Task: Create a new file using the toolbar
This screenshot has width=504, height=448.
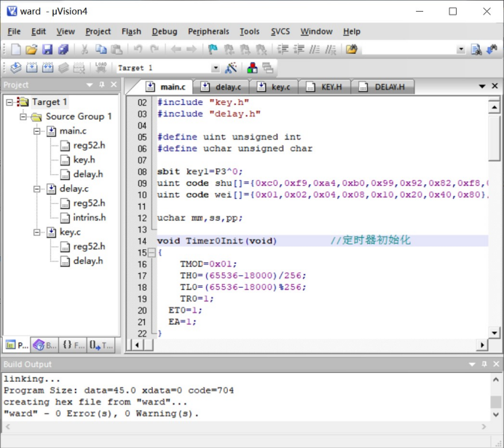Action: tap(16, 50)
